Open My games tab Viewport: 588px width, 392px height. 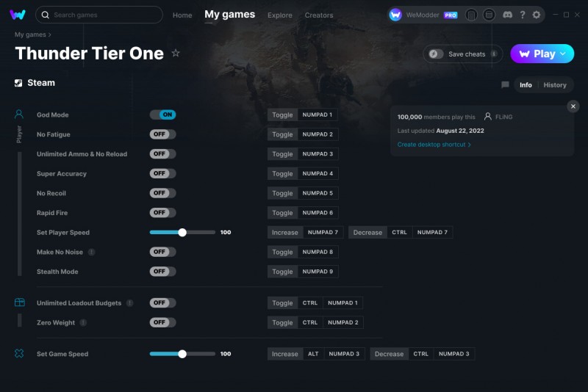click(229, 15)
